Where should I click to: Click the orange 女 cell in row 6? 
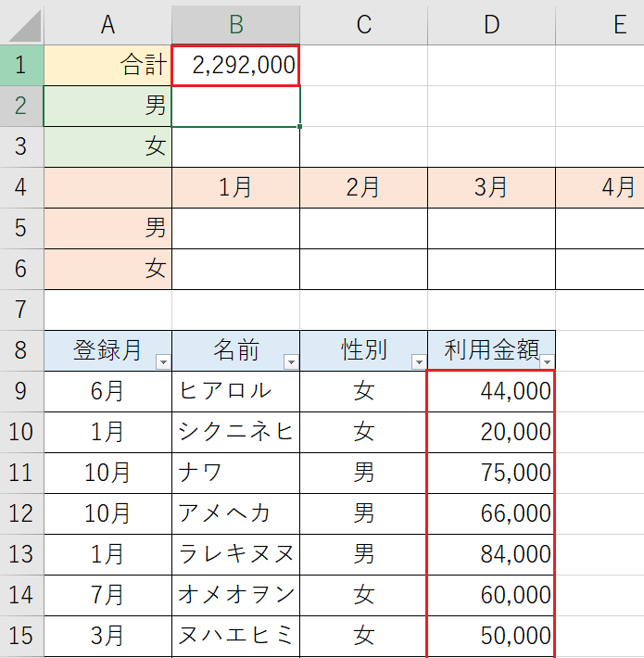pyautogui.click(x=107, y=269)
